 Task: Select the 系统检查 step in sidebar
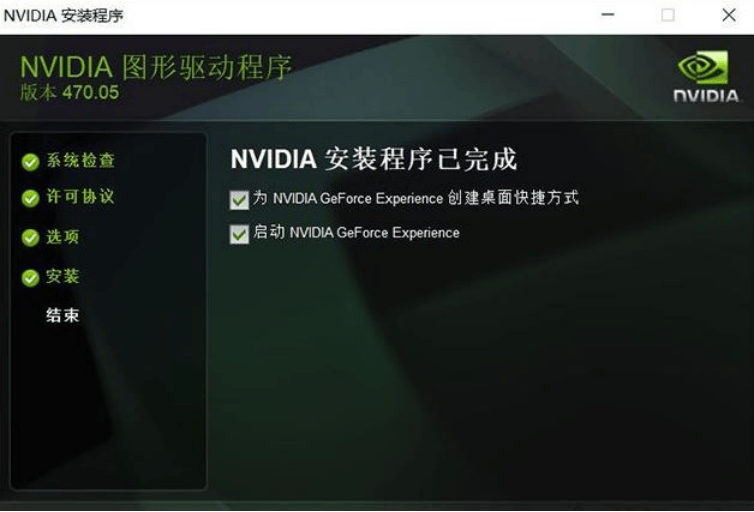coord(80,161)
